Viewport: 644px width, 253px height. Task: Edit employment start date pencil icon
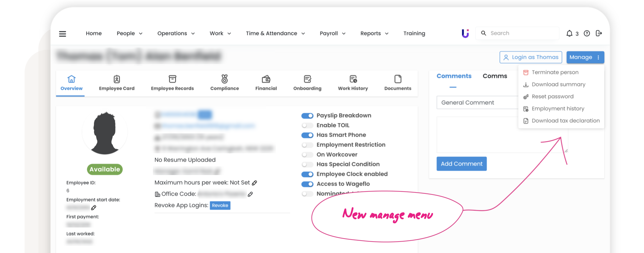click(x=94, y=208)
